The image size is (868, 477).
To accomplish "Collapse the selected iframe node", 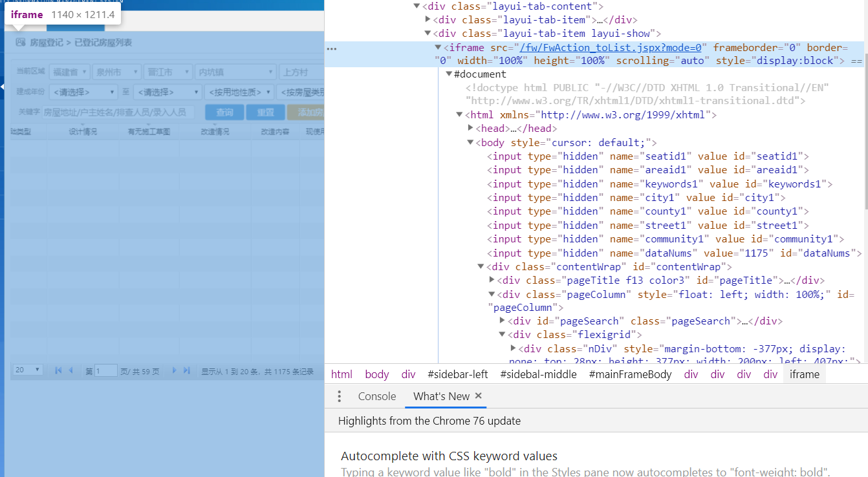I will (439, 48).
